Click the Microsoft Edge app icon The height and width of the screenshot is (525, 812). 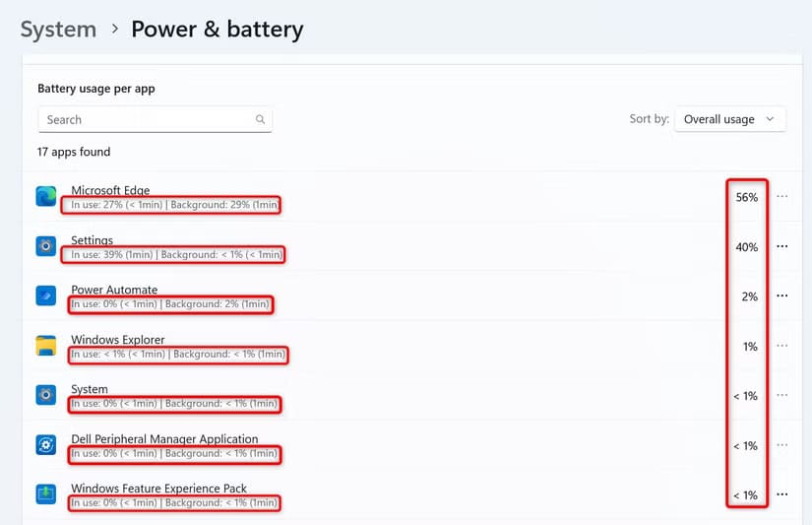[x=46, y=197]
